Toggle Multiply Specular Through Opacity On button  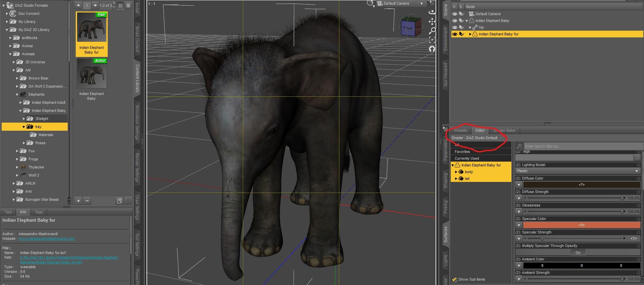578,252
